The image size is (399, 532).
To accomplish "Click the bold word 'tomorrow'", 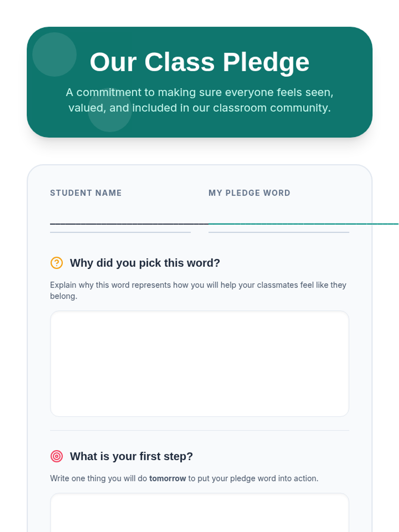I will (168, 478).
